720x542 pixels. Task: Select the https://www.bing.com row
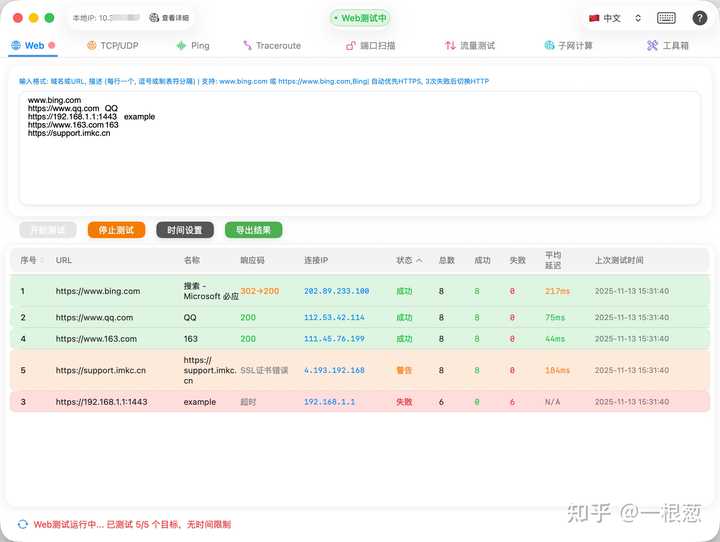click(x=360, y=291)
